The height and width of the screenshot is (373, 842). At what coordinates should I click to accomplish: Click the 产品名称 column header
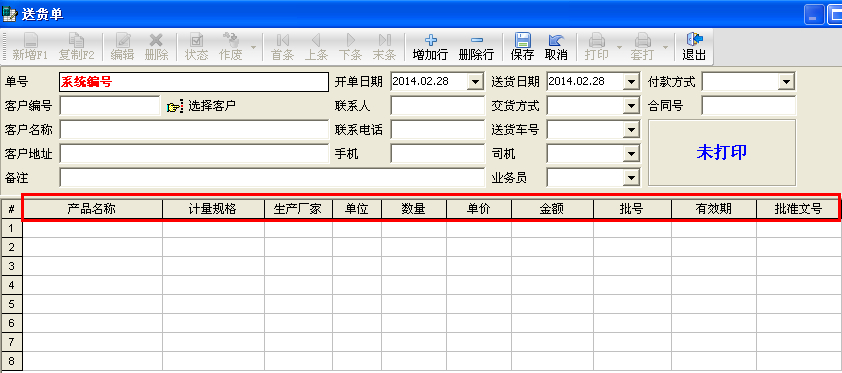point(92,209)
